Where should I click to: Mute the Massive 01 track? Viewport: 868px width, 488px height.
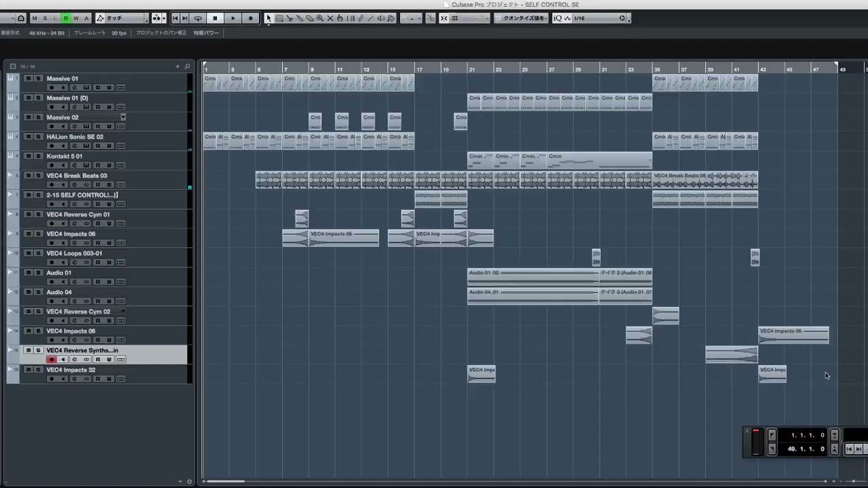click(x=29, y=78)
